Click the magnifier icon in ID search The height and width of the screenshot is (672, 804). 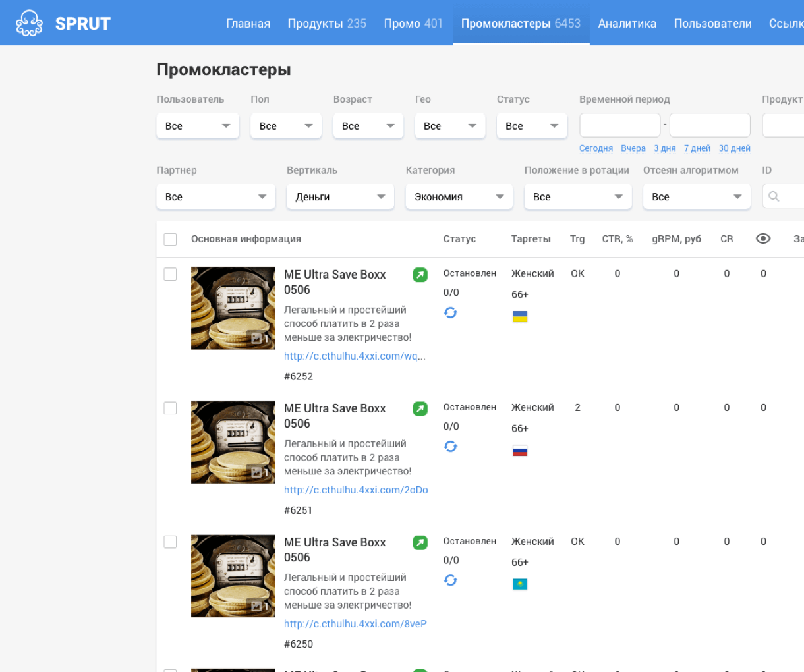pyautogui.click(x=774, y=196)
